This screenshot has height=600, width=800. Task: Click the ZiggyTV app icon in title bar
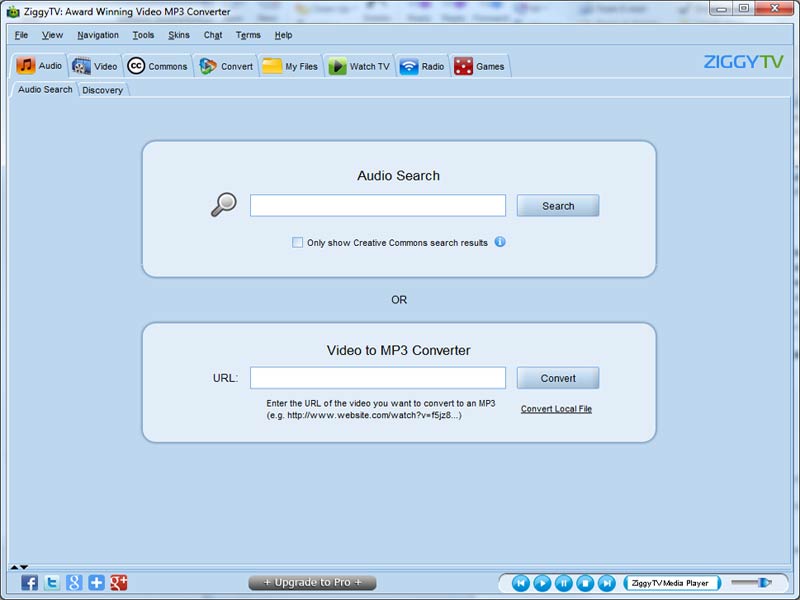[x=13, y=11]
